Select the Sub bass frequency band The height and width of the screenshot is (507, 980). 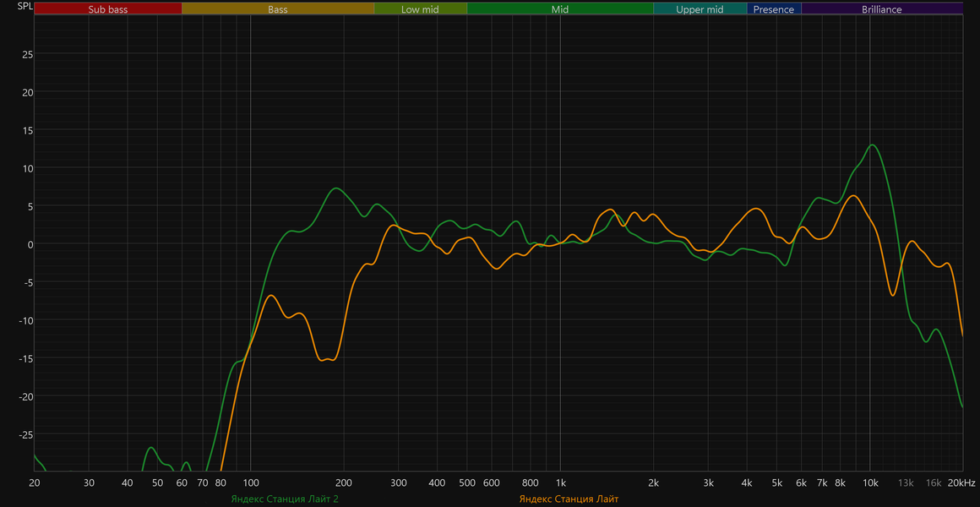click(x=108, y=8)
